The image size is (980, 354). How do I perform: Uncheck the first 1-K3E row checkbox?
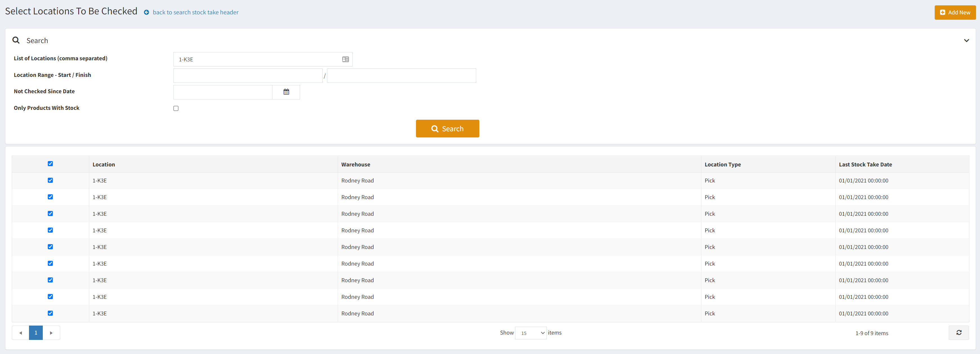[x=50, y=180]
